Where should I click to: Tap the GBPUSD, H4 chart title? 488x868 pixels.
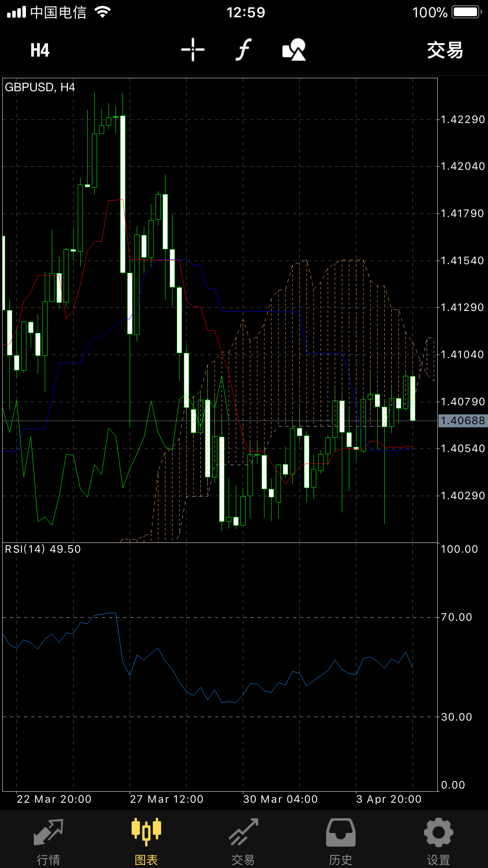click(40, 87)
